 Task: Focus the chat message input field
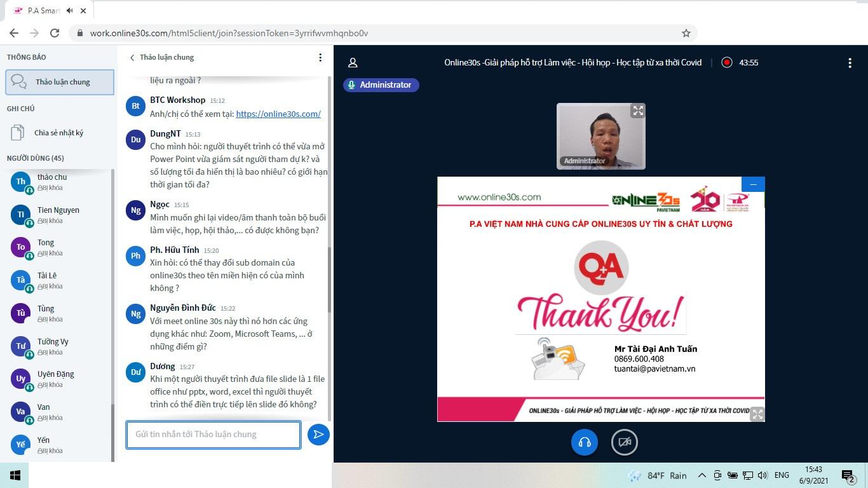point(214,435)
